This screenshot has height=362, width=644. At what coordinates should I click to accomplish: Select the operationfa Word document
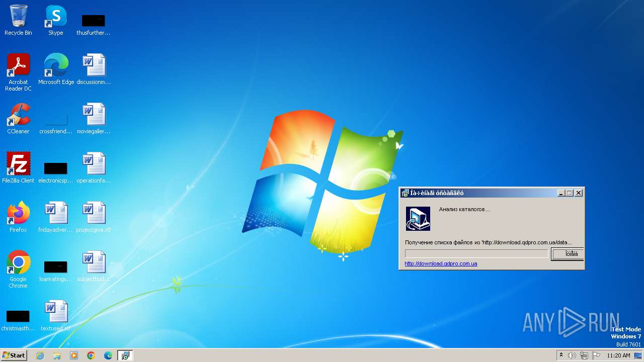point(94,168)
